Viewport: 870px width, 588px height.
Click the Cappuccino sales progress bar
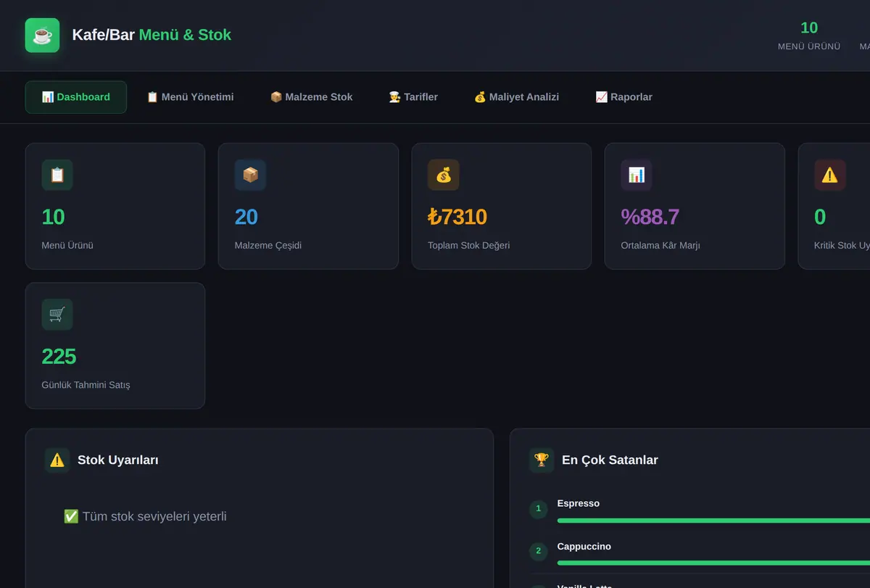[x=713, y=563]
